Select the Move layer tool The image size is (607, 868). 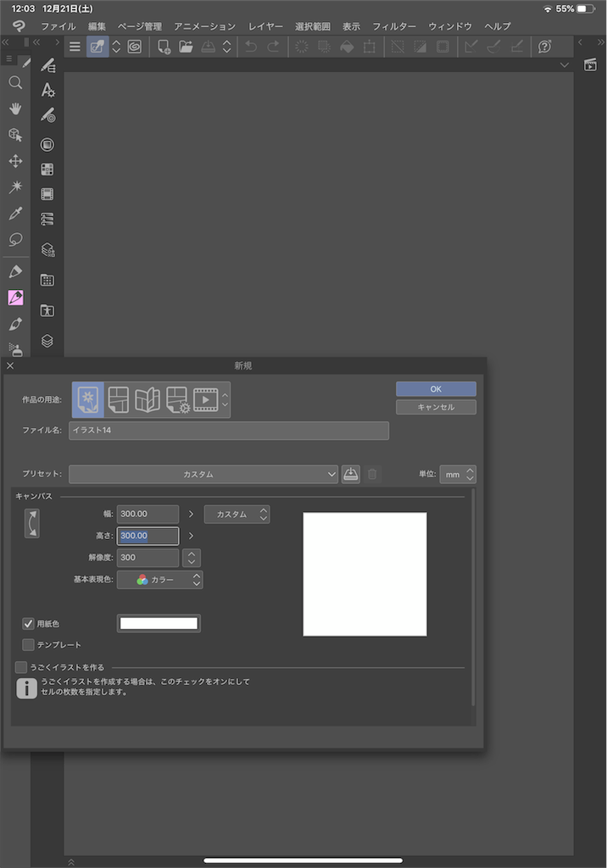pos(15,161)
